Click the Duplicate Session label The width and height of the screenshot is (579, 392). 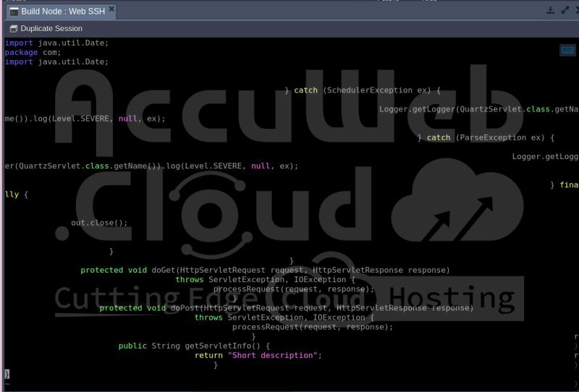tap(51, 28)
